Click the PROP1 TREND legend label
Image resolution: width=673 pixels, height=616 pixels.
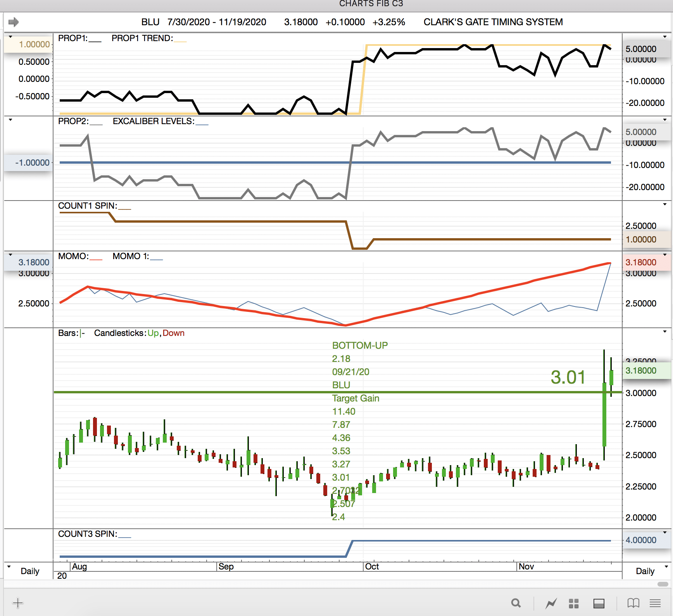click(142, 38)
